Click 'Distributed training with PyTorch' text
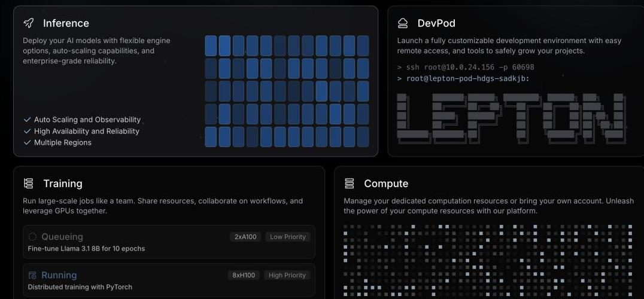Viewport: 644px width, 299px height. 80,287
